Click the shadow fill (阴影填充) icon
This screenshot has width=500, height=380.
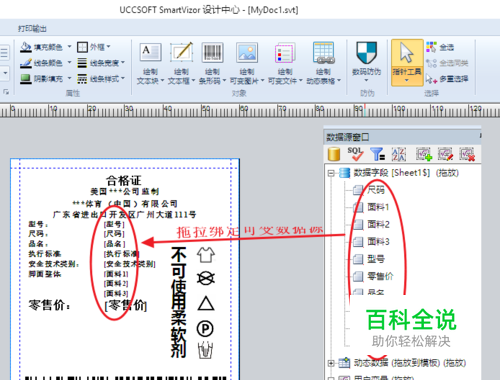[x=25, y=79]
